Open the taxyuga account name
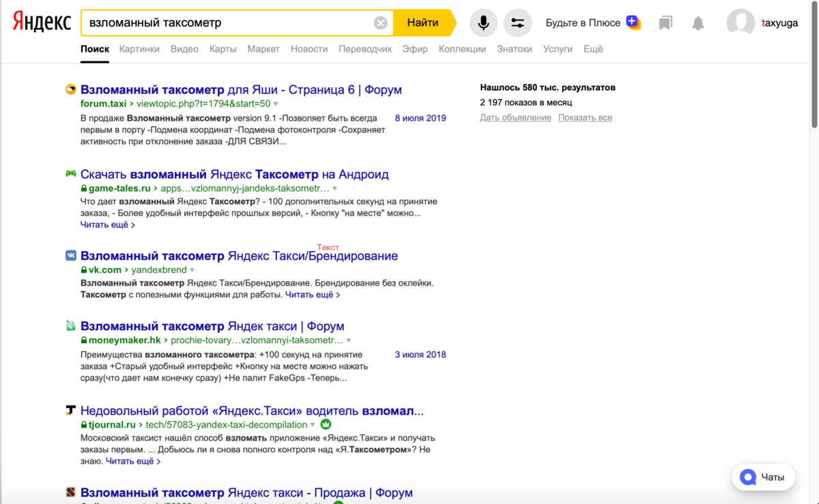The width and height of the screenshot is (819, 504). click(779, 23)
